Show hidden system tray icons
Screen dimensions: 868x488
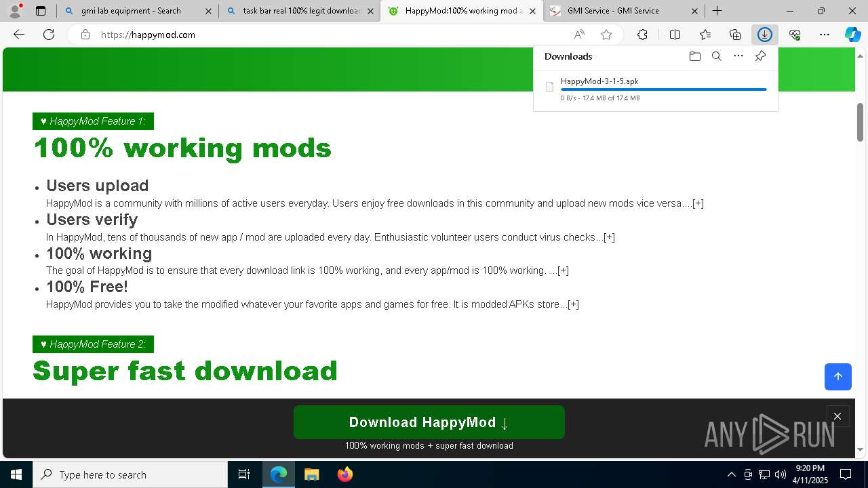(x=731, y=474)
